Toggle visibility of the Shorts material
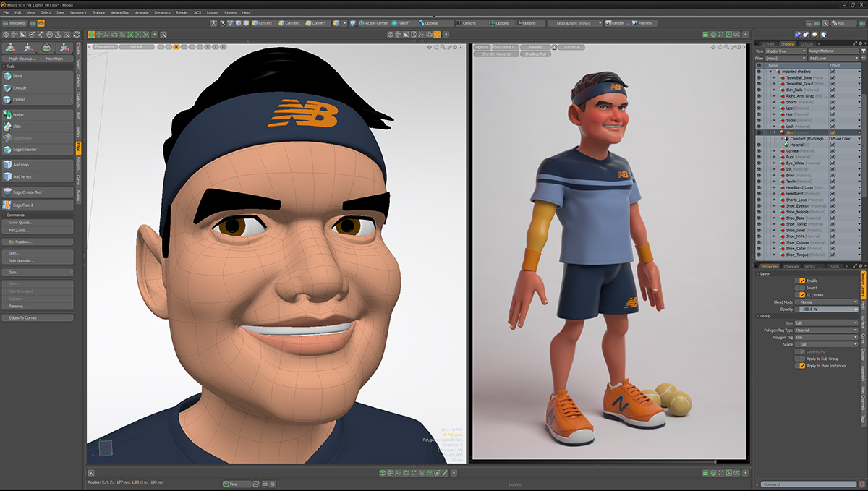The width and height of the screenshot is (868, 491). tap(759, 102)
